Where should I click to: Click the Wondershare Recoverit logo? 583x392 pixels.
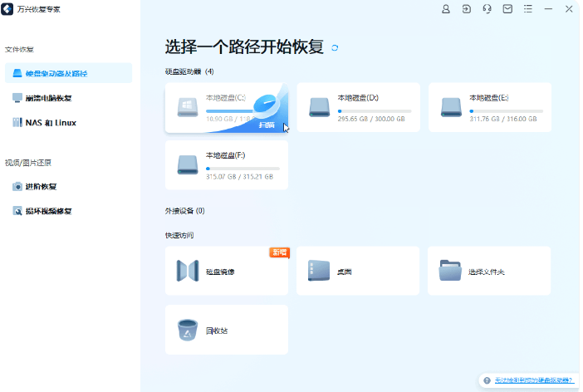pyautogui.click(x=7, y=9)
